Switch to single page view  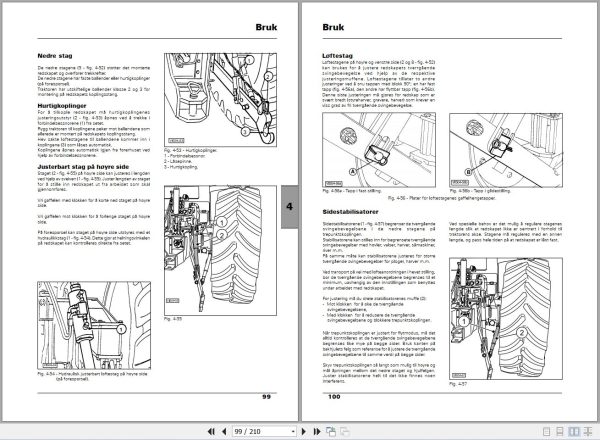[x=547, y=432]
